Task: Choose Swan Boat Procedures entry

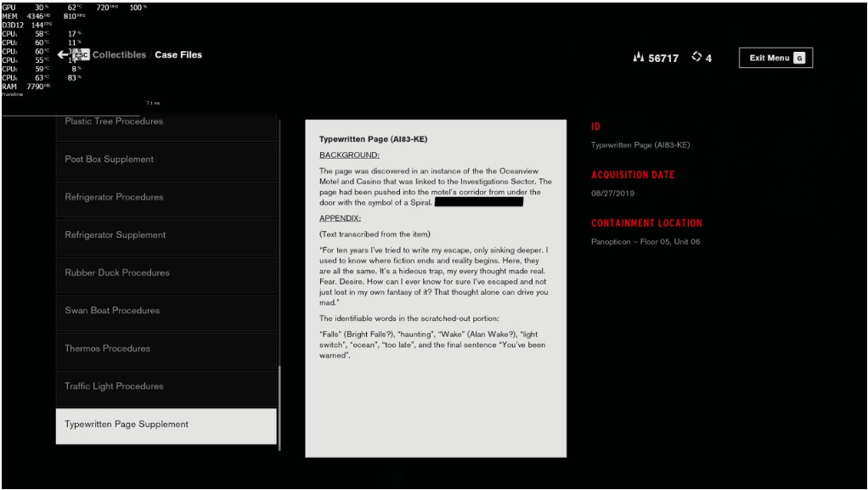Action: (x=166, y=311)
